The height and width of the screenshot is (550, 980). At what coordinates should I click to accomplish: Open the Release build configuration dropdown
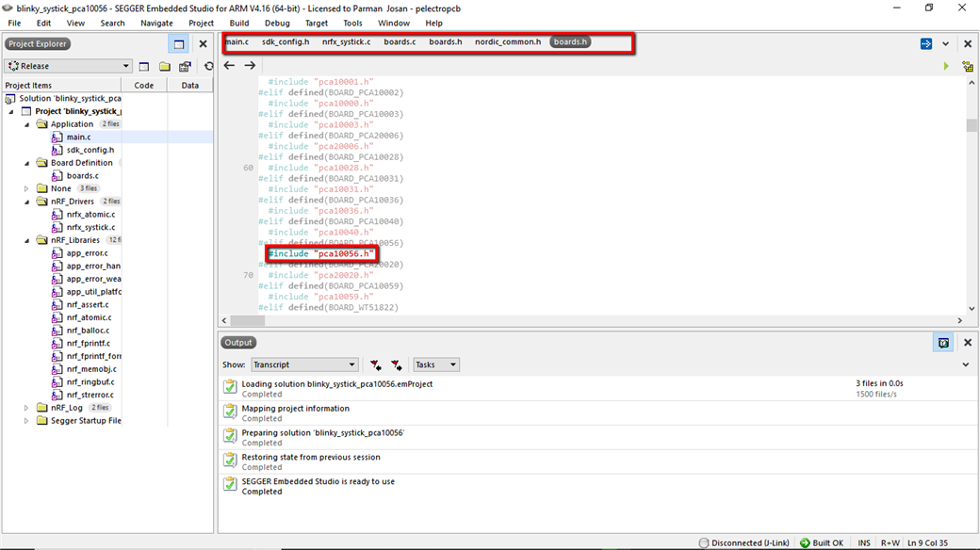pos(69,67)
